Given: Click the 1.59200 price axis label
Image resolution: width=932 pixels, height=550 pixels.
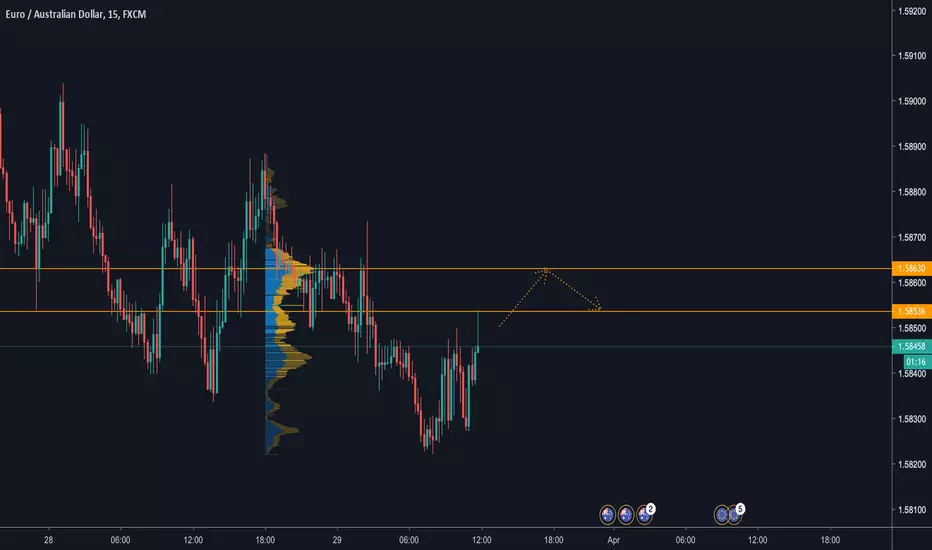Looking at the screenshot, I should tap(912, 11).
